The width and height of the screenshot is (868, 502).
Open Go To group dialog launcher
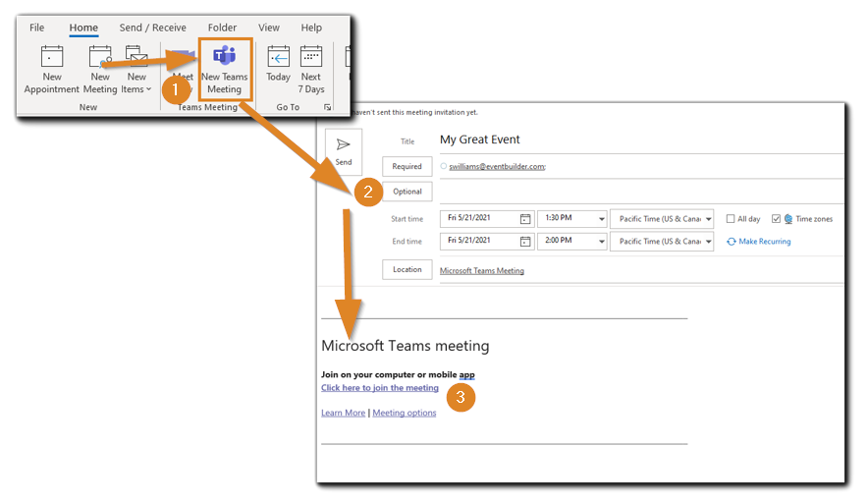[x=328, y=107]
